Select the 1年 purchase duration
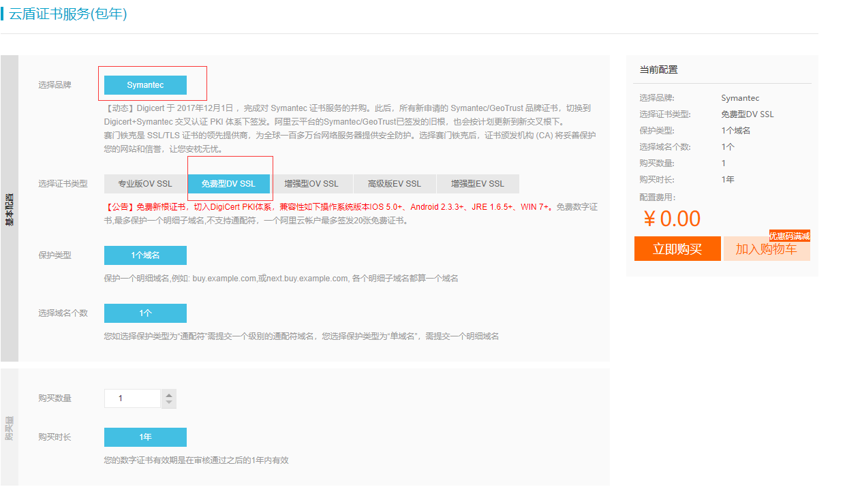This screenshot has height=504, width=845. point(145,437)
